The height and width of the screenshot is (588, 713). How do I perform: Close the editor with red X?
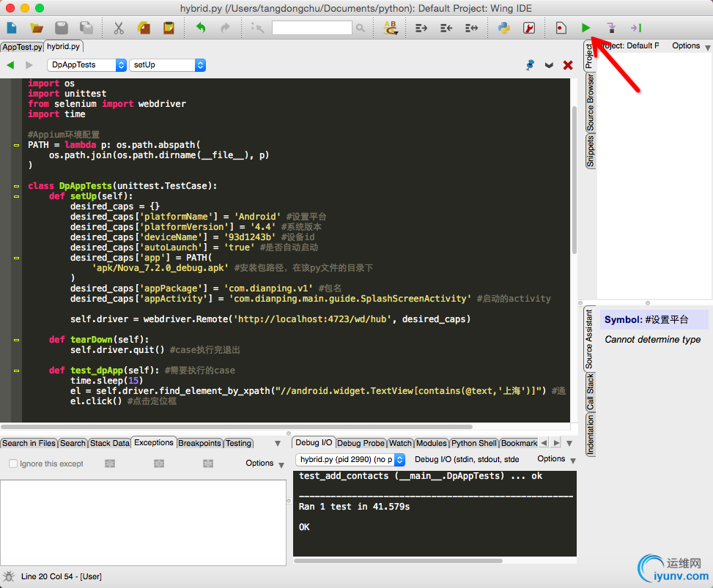tap(568, 65)
